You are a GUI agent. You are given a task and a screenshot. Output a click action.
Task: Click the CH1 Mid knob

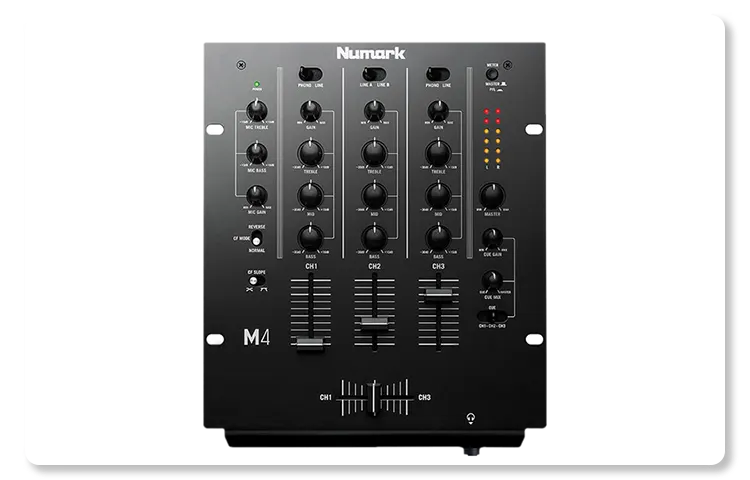[x=311, y=196]
